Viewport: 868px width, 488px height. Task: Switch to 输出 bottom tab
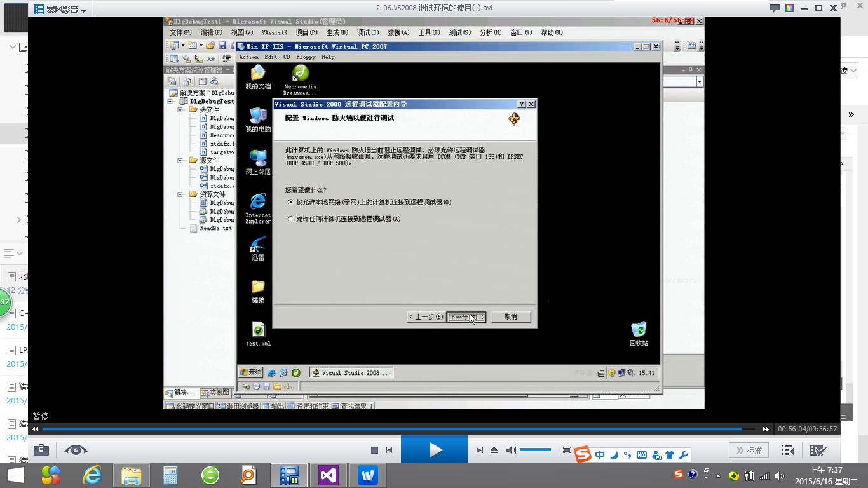tap(274, 406)
